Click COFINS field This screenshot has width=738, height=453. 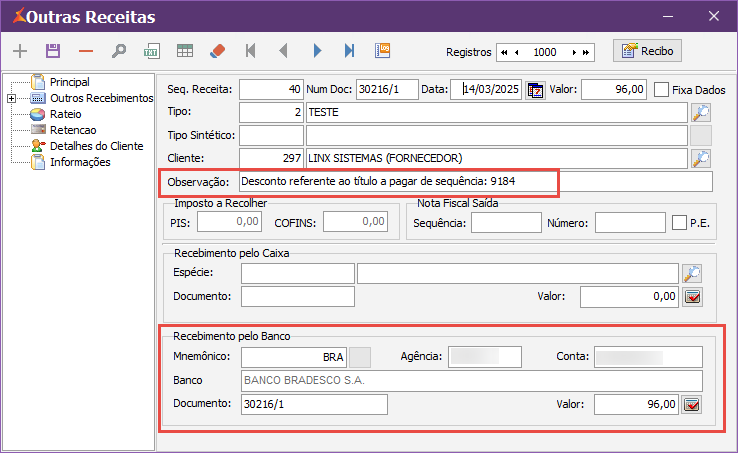pyautogui.click(x=355, y=222)
